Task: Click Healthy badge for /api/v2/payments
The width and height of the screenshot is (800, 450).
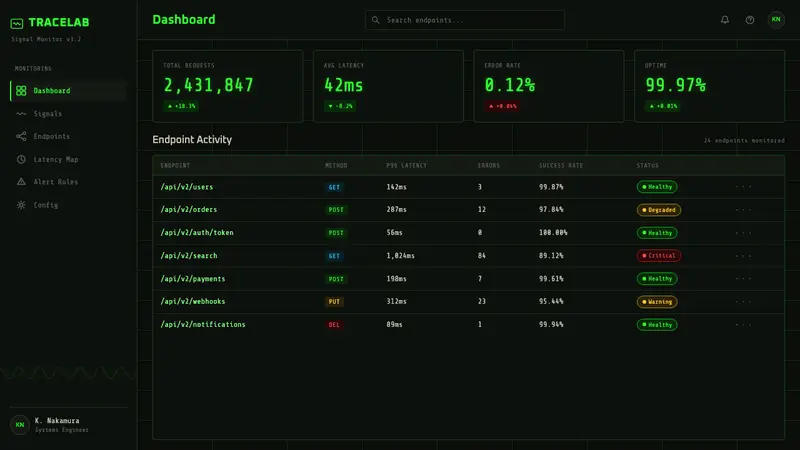Action: [657, 279]
